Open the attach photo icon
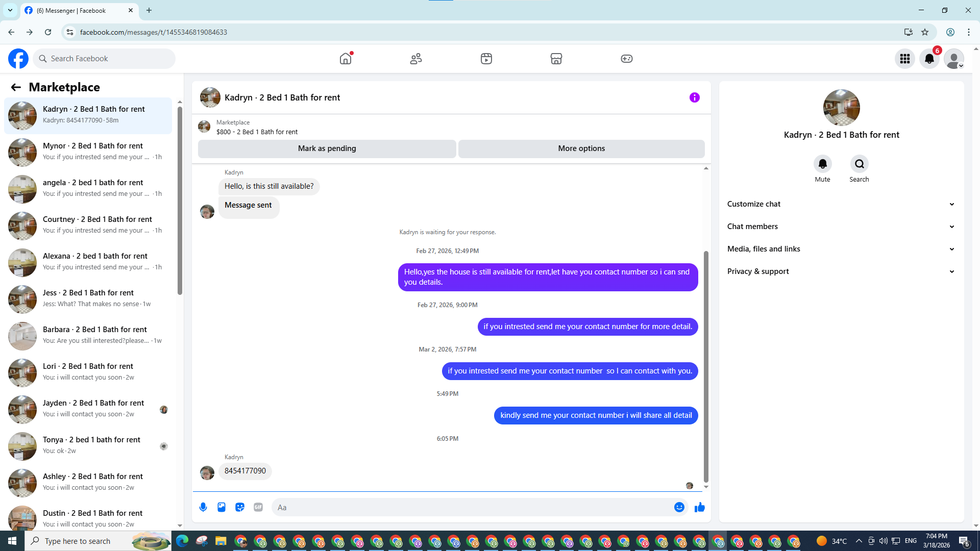 coord(222,507)
